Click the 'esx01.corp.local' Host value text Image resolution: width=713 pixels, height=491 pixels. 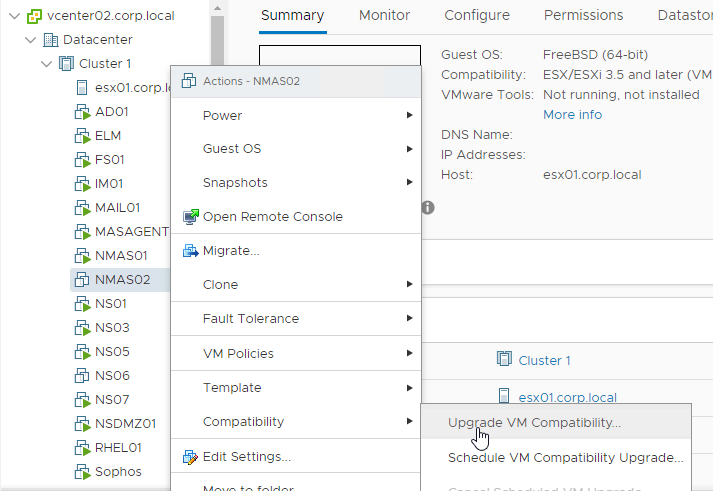coord(592,175)
